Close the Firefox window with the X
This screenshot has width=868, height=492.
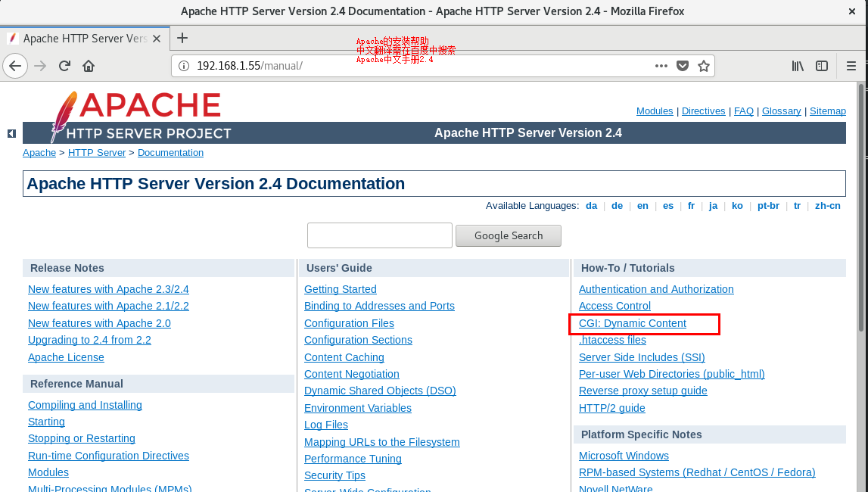[x=852, y=11]
